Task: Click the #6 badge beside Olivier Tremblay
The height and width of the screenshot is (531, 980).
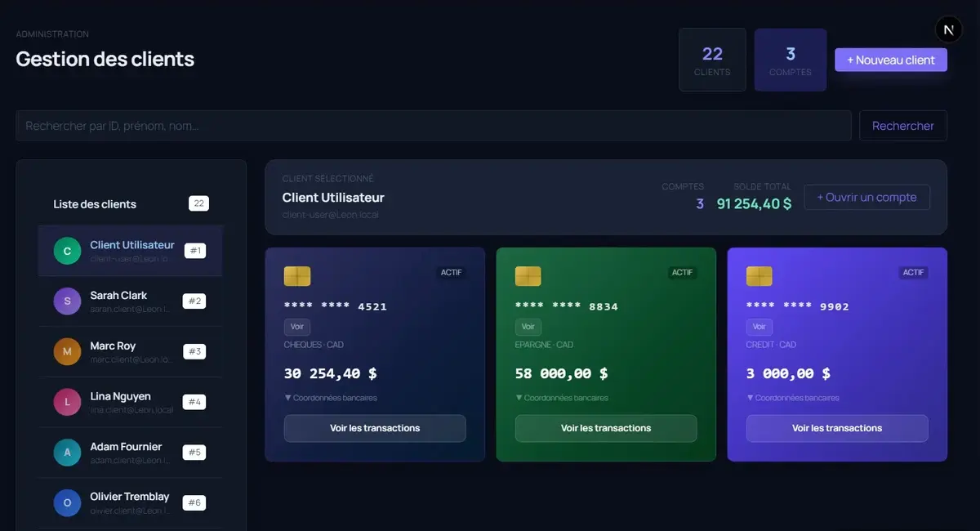Action: coord(194,502)
